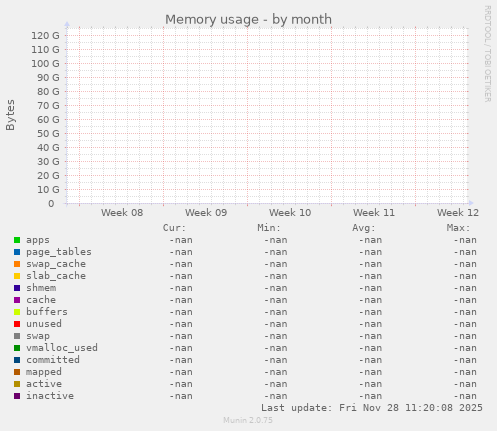
Task: Click the 'Min:' column header
Action: coord(269,228)
